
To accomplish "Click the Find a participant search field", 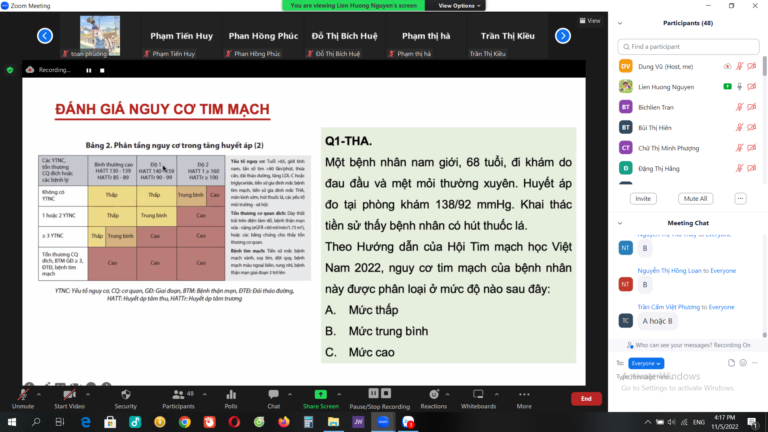I will (x=690, y=46).
